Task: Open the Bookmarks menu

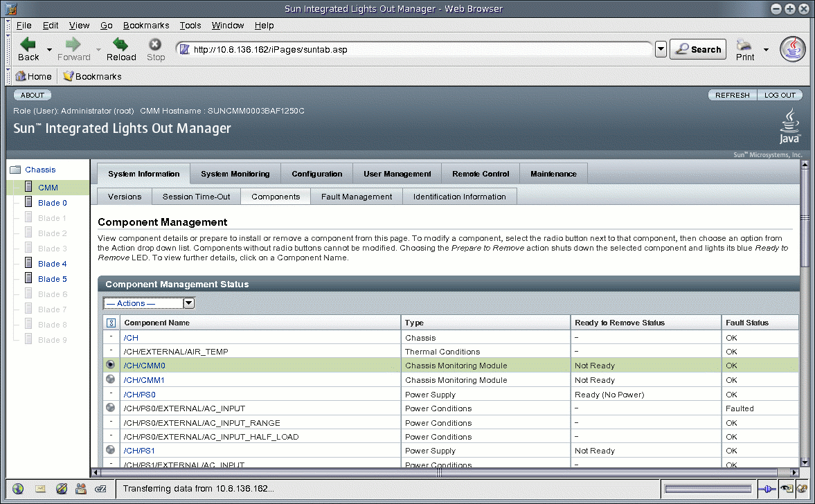Action: pyautogui.click(x=146, y=26)
